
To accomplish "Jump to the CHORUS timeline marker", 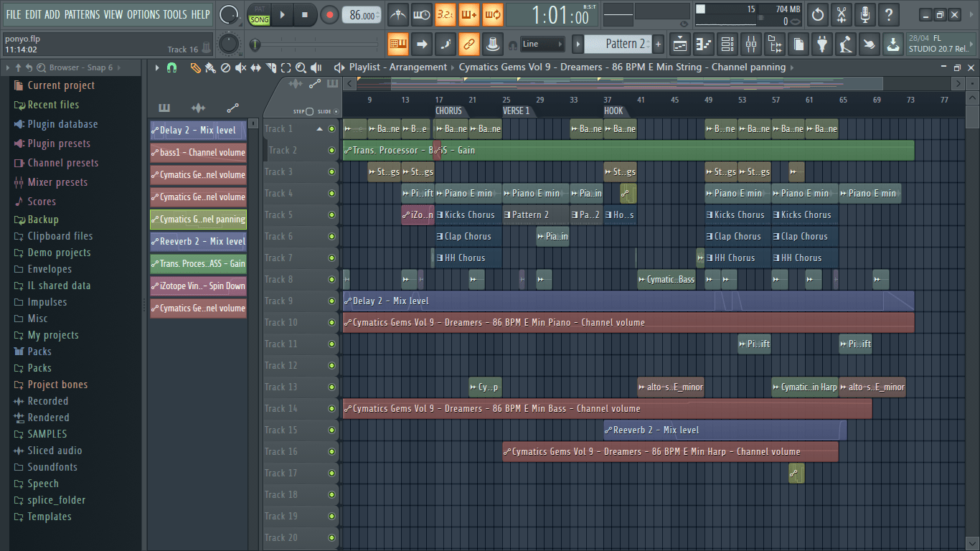I will [x=449, y=111].
